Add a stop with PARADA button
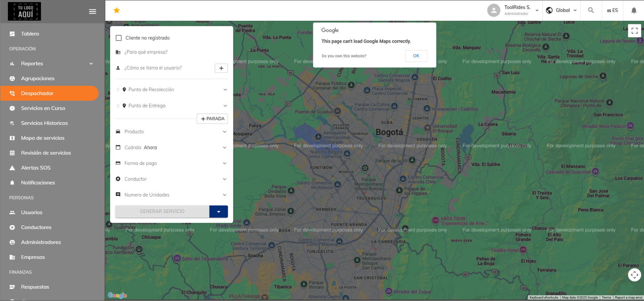The height and width of the screenshot is (301, 644). (x=212, y=119)
